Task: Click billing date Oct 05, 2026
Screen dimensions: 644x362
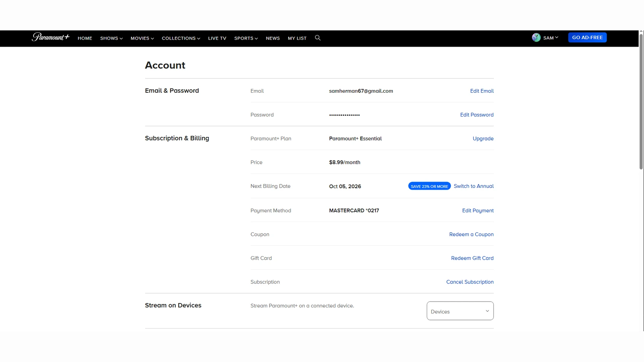Action: coord(345,186)
